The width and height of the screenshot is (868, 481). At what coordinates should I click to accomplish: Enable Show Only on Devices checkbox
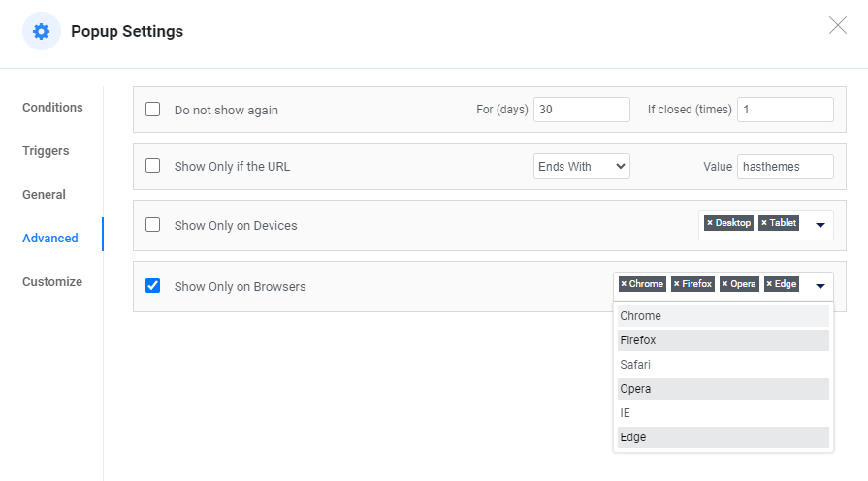pyautogui.click(x=152, y=225)
